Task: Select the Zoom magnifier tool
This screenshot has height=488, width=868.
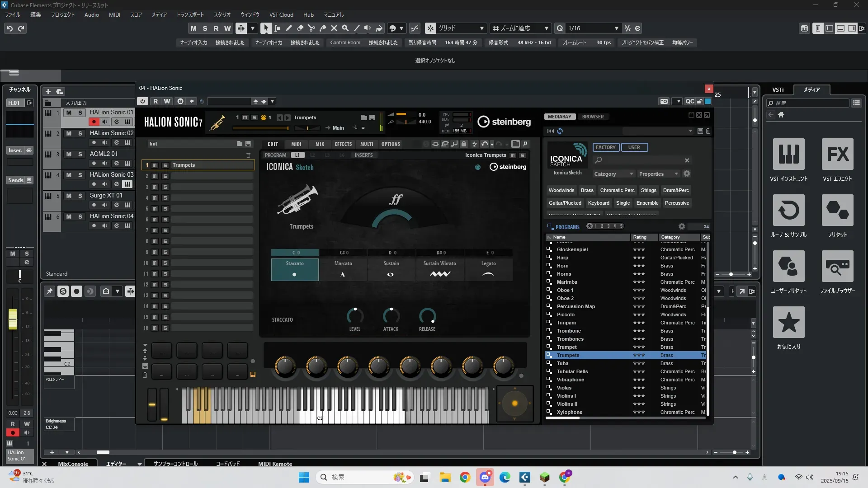Action: [x=345, y=28]
